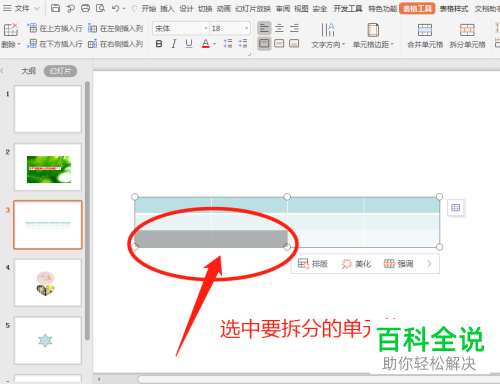Click 美化 beautify option below table
Image resolution: width=500 pixels, height=384 pixels.
point(356,264)
